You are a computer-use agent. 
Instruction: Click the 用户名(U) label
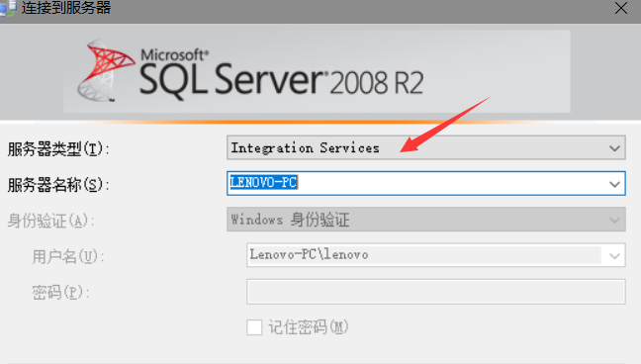(68, 257)
